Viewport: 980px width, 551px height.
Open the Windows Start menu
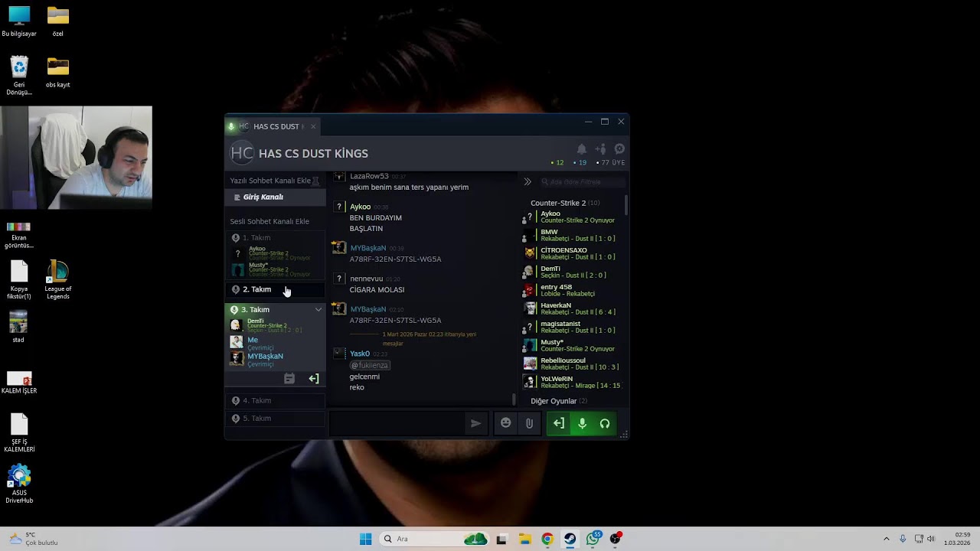(366, 539)
